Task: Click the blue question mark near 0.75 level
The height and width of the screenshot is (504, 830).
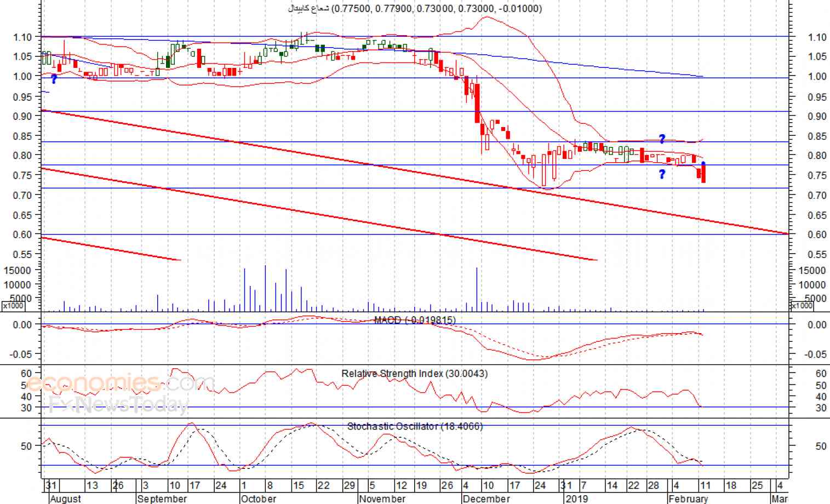Action: (662, 174)
